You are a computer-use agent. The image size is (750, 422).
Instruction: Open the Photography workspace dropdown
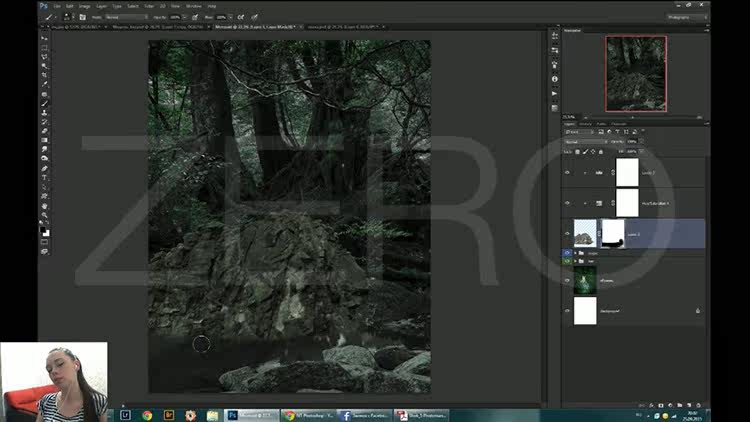tap(690, 17)
